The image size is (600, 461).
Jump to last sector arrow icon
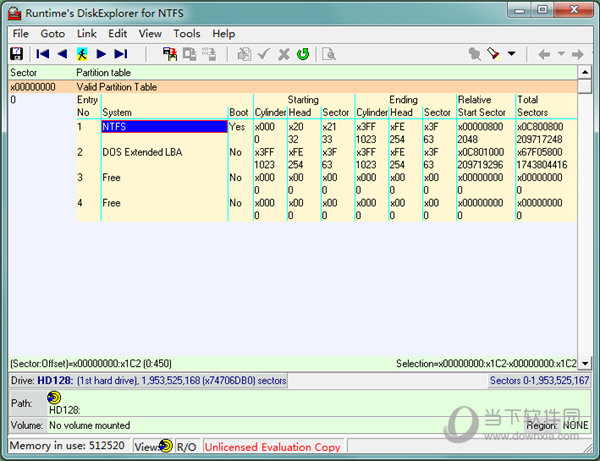121,54
